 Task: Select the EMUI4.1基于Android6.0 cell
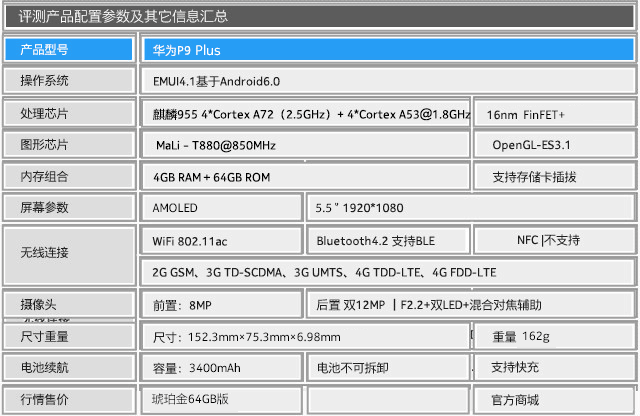(x=388, y=81)
